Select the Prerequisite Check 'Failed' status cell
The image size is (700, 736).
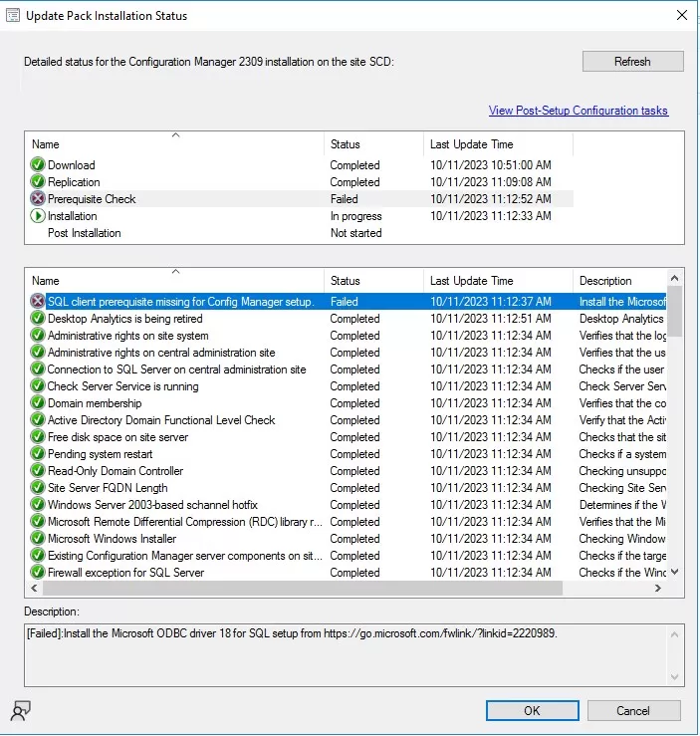tap(344, 199)
